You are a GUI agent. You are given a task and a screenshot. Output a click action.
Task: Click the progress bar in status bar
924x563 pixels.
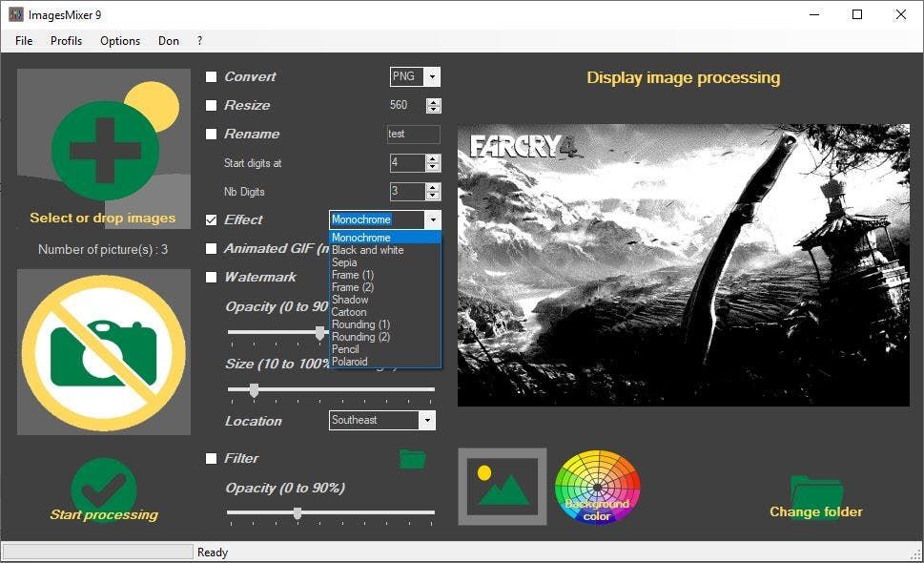coord(98,553)
